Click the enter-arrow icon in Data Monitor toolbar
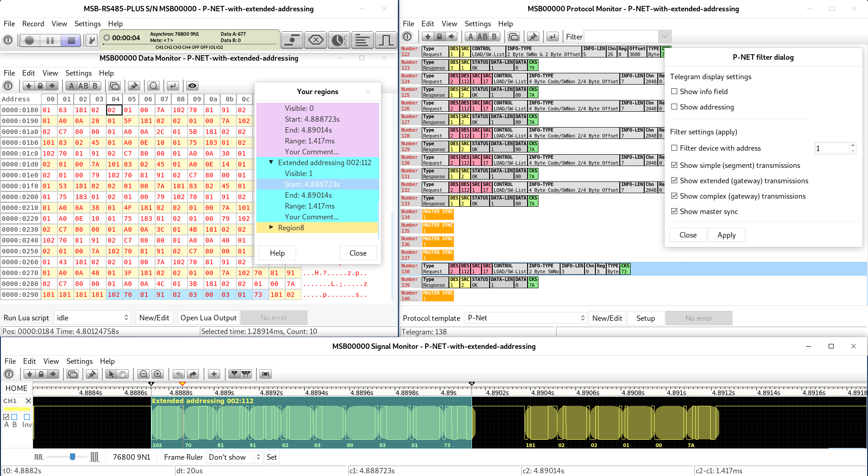868x476 pixels. [173, 86]
